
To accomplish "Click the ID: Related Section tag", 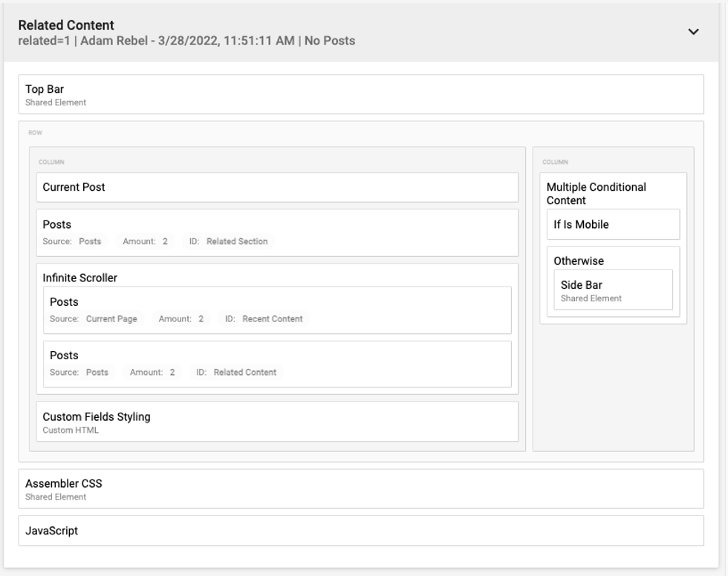I will (229, 241).
